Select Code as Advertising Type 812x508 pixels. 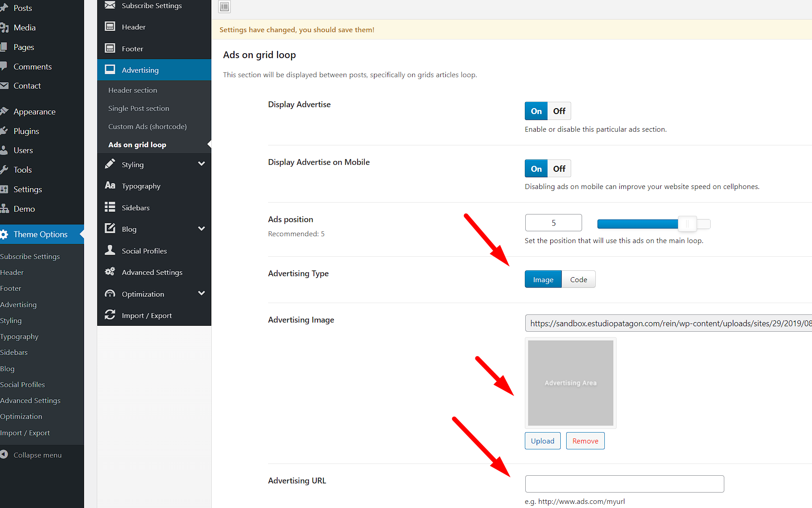(578, 279)
